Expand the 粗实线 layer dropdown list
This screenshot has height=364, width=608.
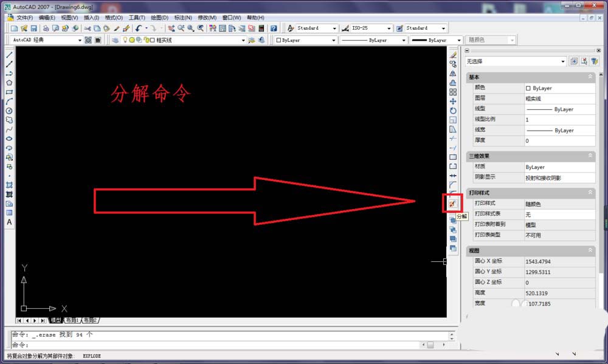click(x=243, y=39)
